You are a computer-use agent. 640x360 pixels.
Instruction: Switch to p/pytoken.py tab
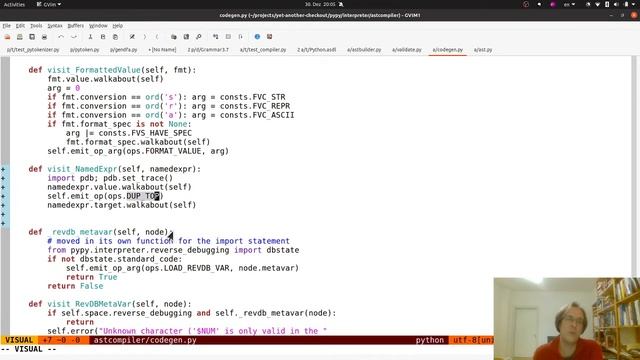(84, 50)
